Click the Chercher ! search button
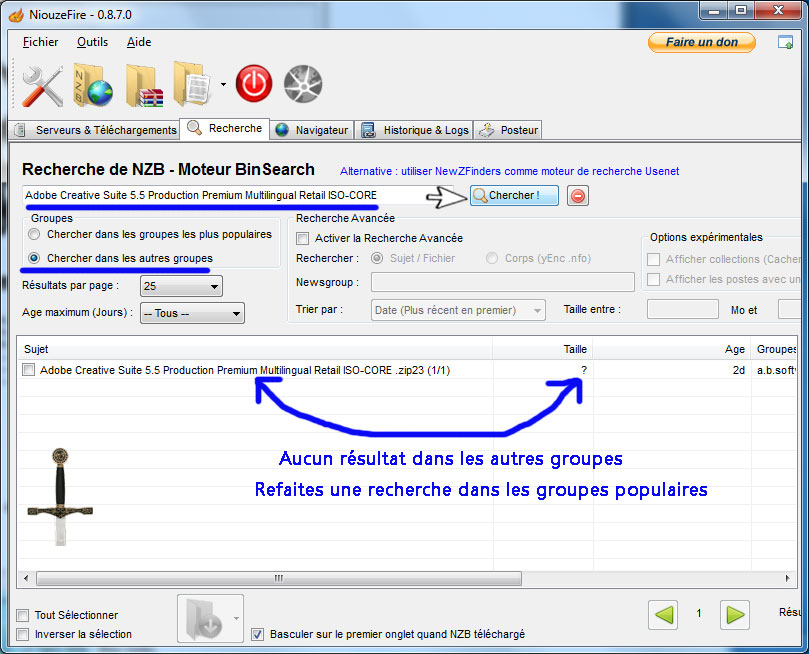This screenshot has width=809, height=654. tap(514, 195)
